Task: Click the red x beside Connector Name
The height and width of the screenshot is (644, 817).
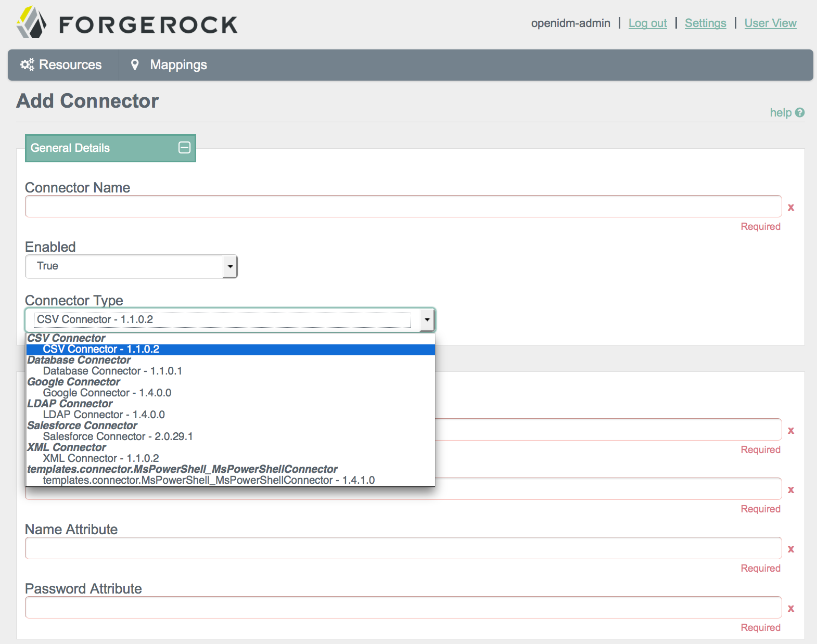Action: [x=791, y=207]
